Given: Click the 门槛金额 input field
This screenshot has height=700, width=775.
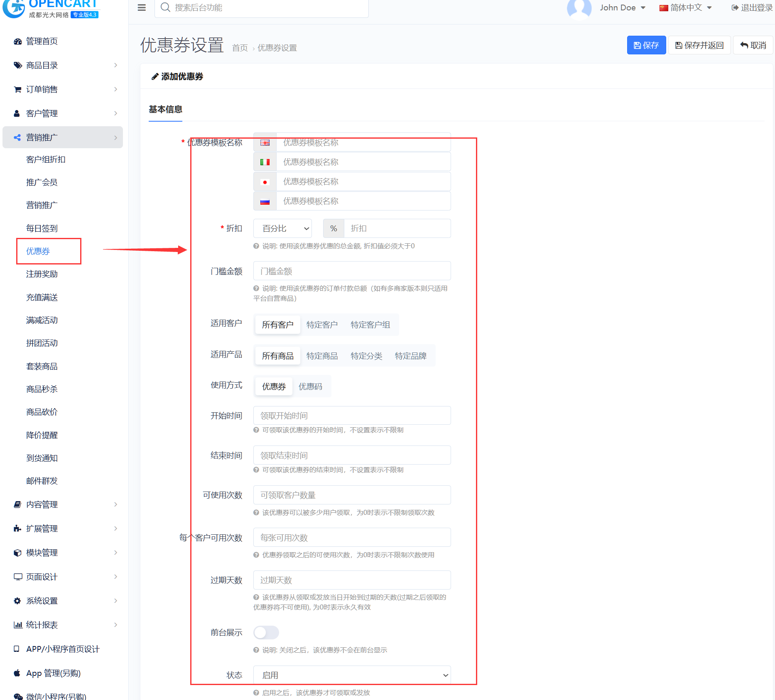Looking at the screenshot, I should (x=352, y=271).
